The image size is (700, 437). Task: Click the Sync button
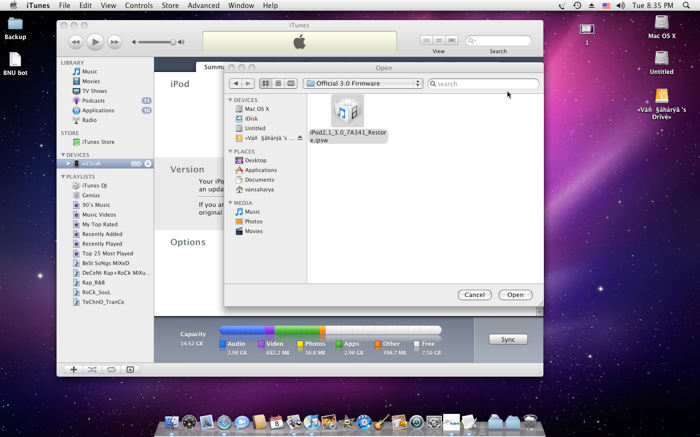click(x=508, y=340)
